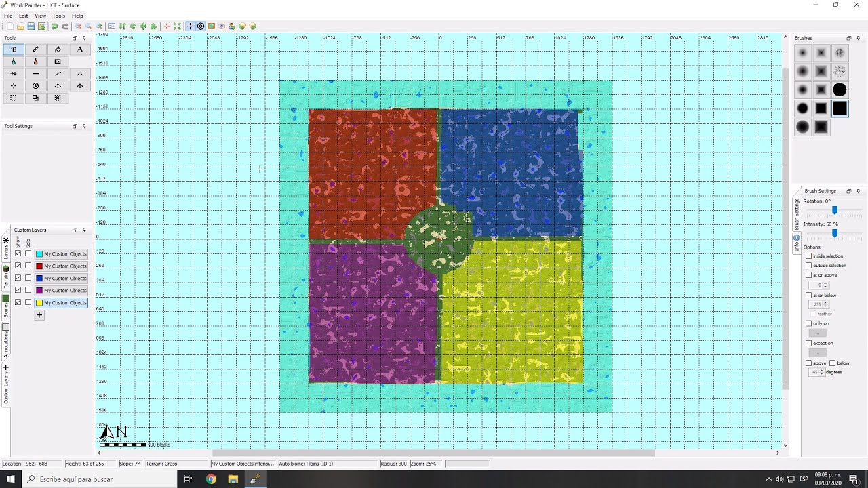Select the copy selection overlapping squares tool

tap(35, 98)
